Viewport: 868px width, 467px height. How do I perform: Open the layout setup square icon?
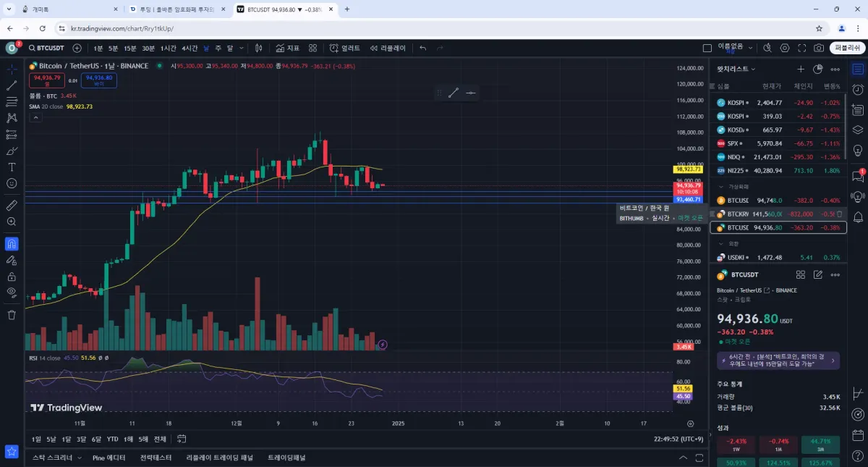click(x=707, y=48)
